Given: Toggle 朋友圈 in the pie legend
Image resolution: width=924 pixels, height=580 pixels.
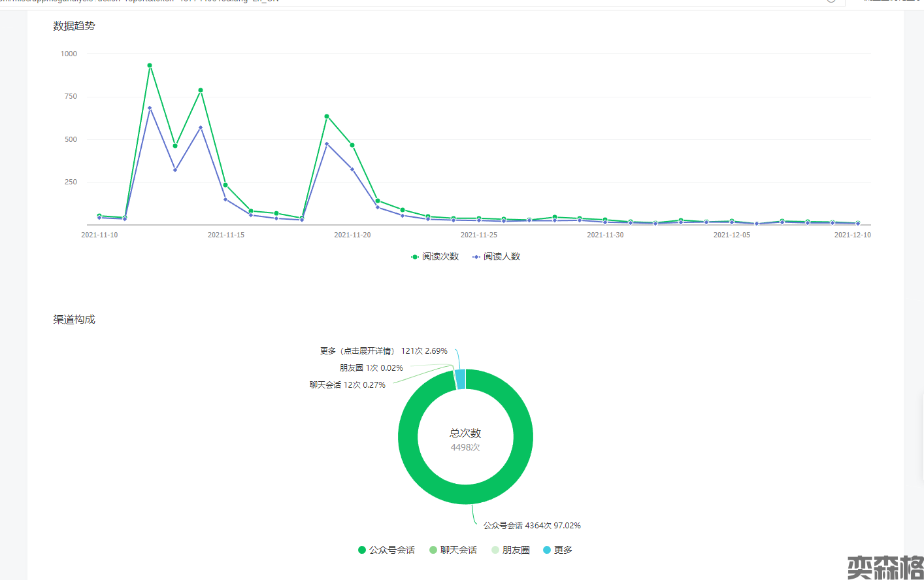Looking at the screenshot, I should (x=510, y=550).
